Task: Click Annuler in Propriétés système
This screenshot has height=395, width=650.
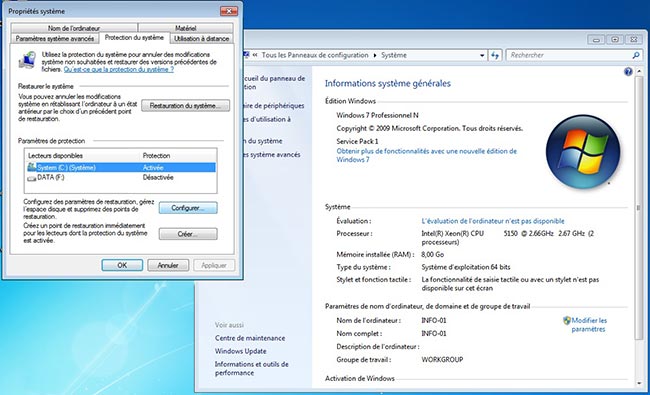Action: coord(168,265)
